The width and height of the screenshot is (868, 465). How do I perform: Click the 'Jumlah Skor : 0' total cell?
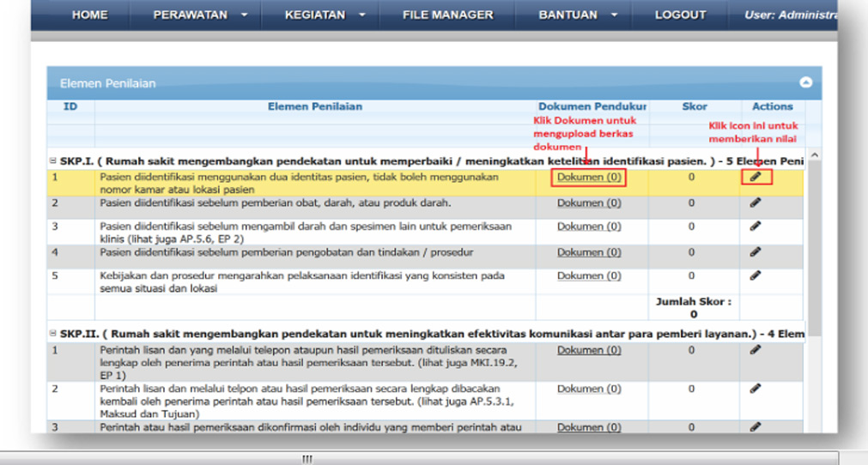[x=694, y=308]
